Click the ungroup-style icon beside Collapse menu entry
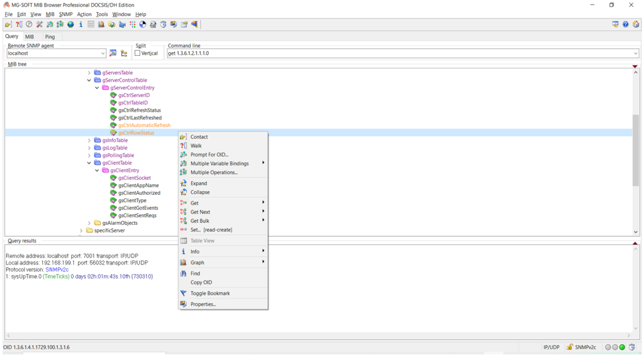This screenshot has width=644, height=358. point(184,192)
